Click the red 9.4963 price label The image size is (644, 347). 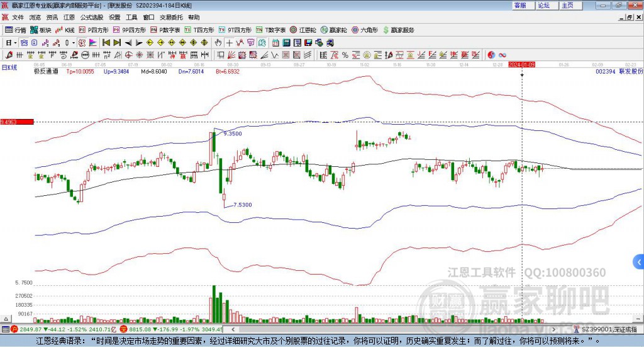click(x=17, y=122)
